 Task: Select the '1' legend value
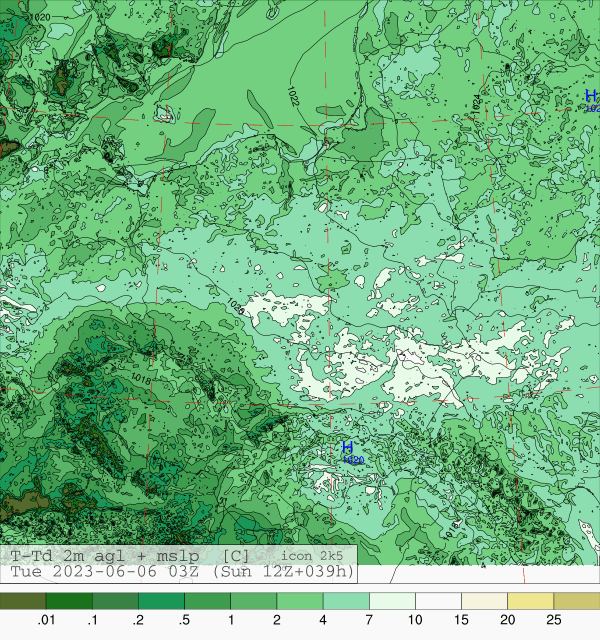[231, 620]
